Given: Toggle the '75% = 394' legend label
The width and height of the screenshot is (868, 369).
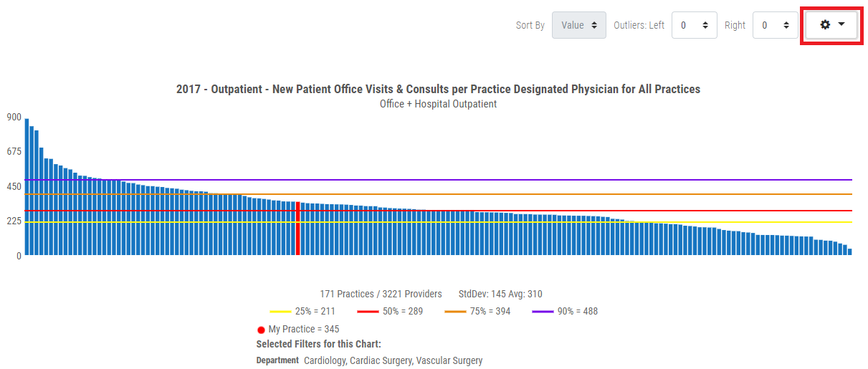Looking at the screenshot, I should coord(490,312).
